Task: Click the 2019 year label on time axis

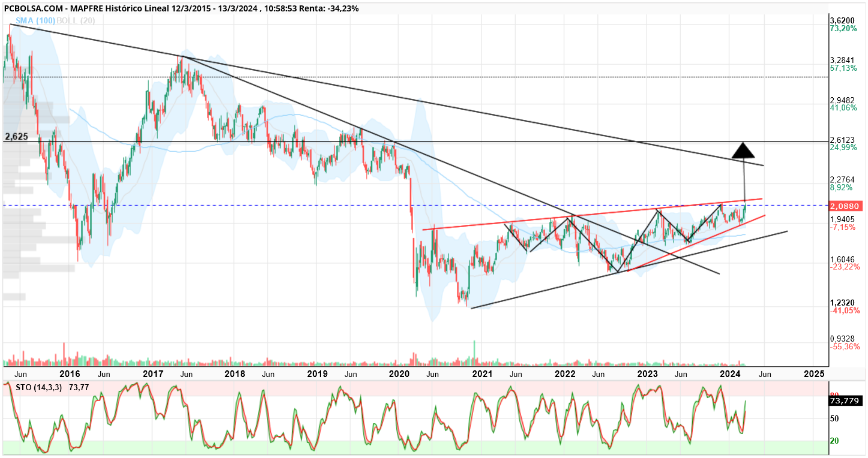Action: (317, 373)
